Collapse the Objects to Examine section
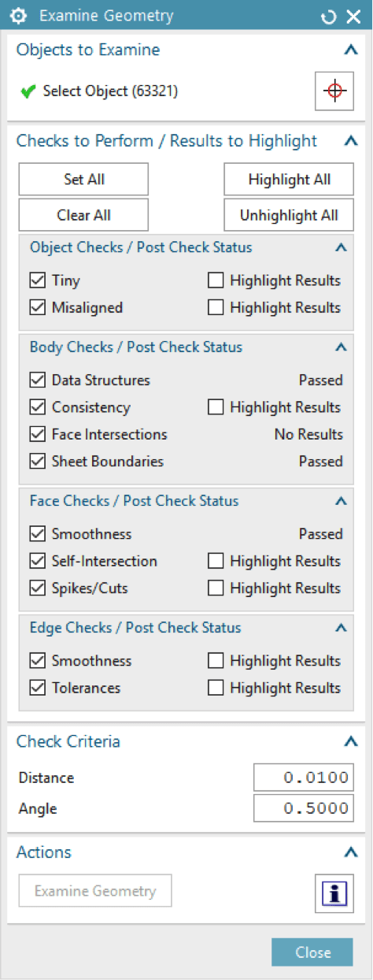The width and height of the screenshot is (373, 980). coord(351,50)
